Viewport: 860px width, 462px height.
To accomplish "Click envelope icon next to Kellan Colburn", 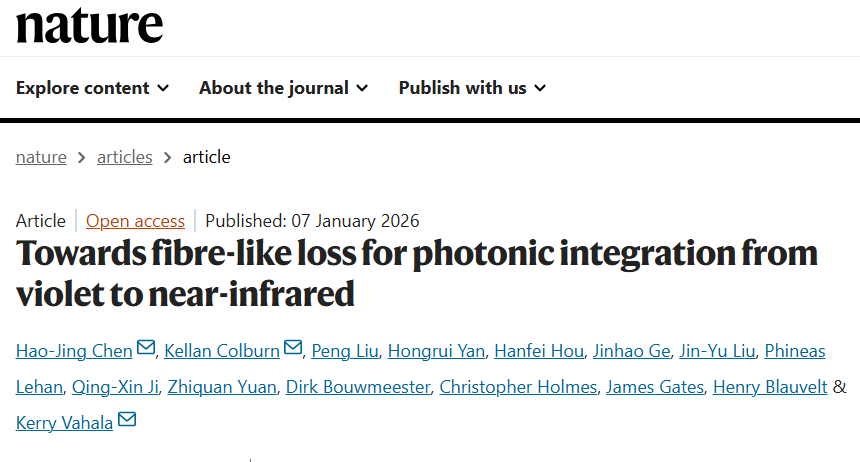I will [x=293, y=349].
